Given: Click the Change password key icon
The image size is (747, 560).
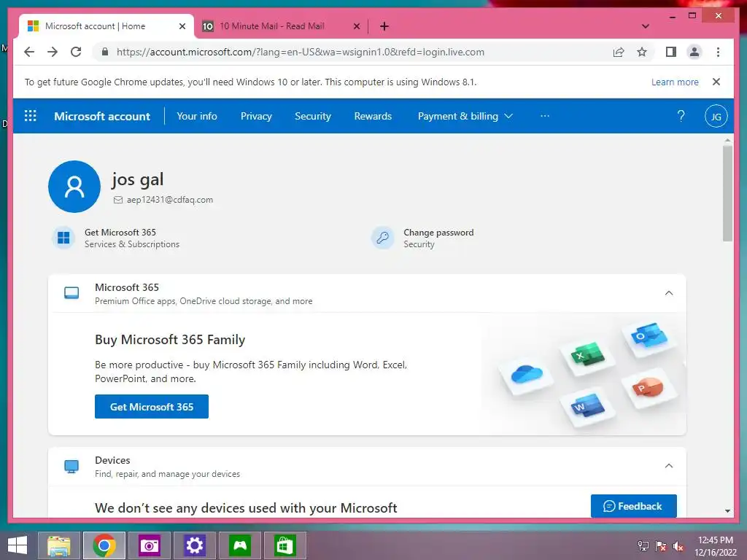Looking at the screenshot, I should click(x=382, y=238).
